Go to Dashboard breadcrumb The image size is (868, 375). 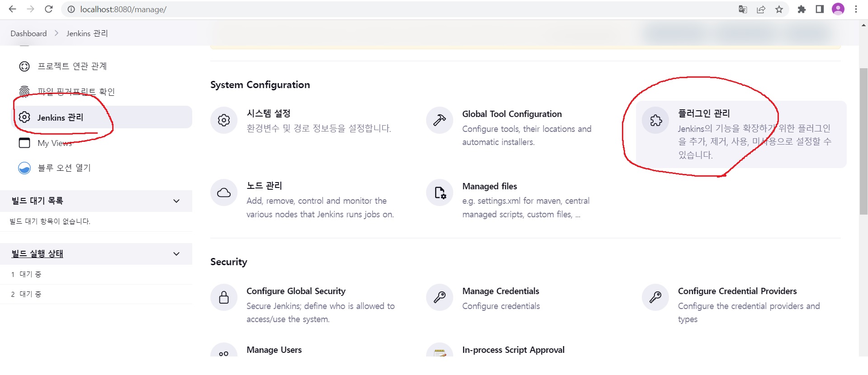(28, 33)
